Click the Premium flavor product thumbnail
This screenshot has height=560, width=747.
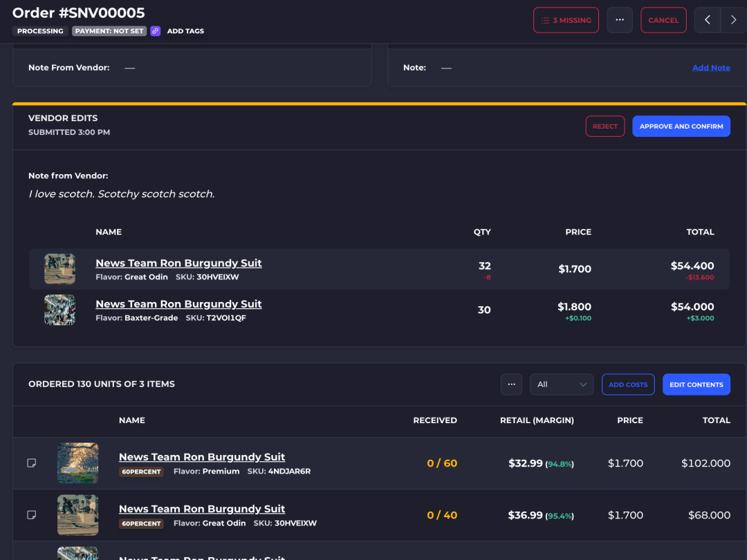click(77, 463)
